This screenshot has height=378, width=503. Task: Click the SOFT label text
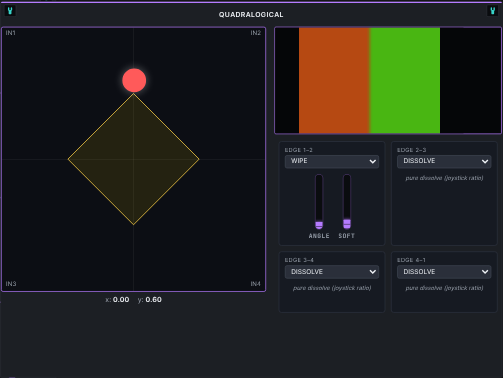347,236
